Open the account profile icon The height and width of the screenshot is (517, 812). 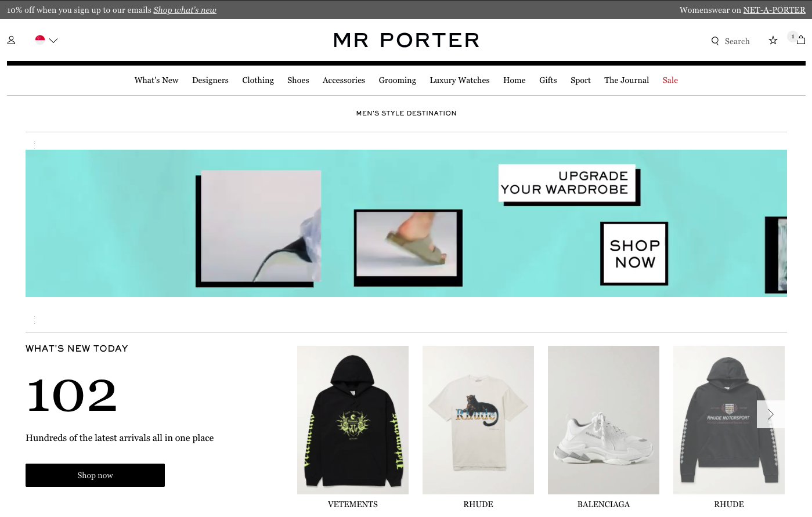[11, 40]
